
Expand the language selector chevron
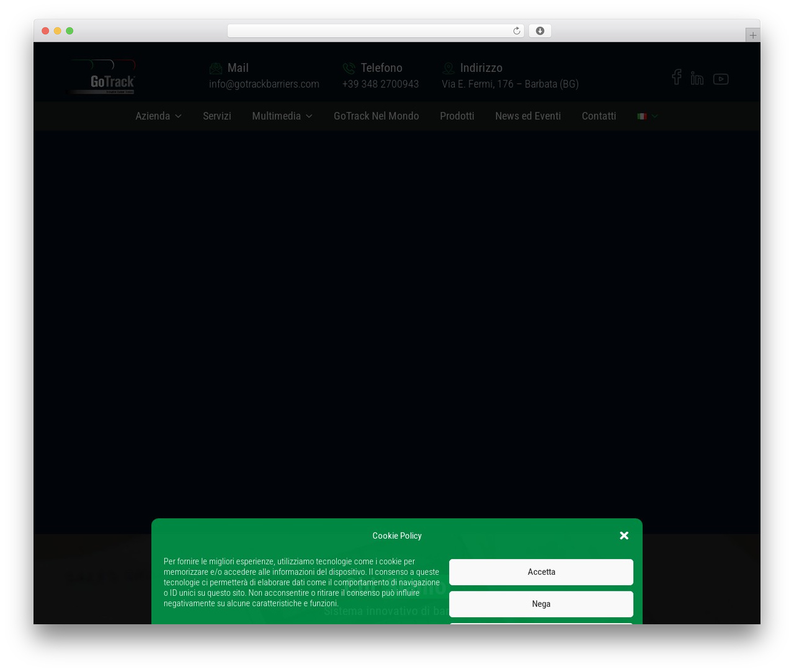click(654, 117)
